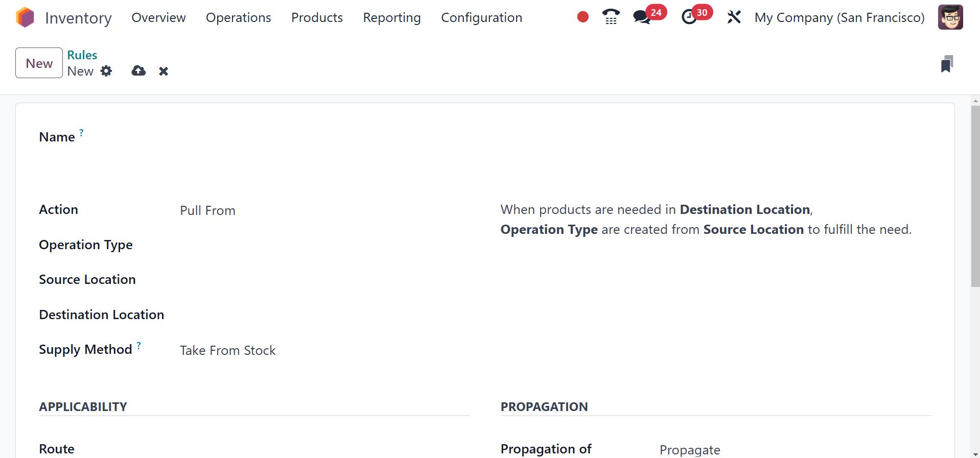Click the vertical scrollbar thumb
Viewport: 980px width, 458px height.
(975, 197)
